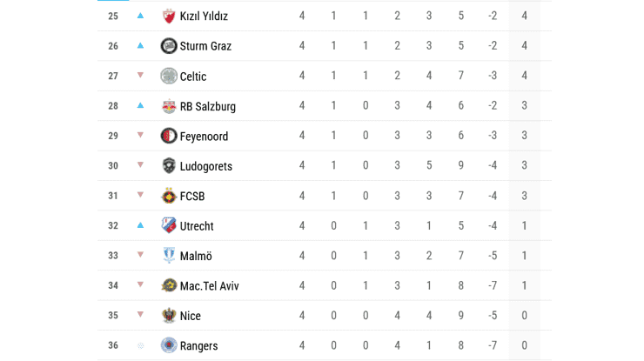The height and width of the screenshot is (361, 644).
Task: Click the Nice club crest
Action: coord(169,316)
